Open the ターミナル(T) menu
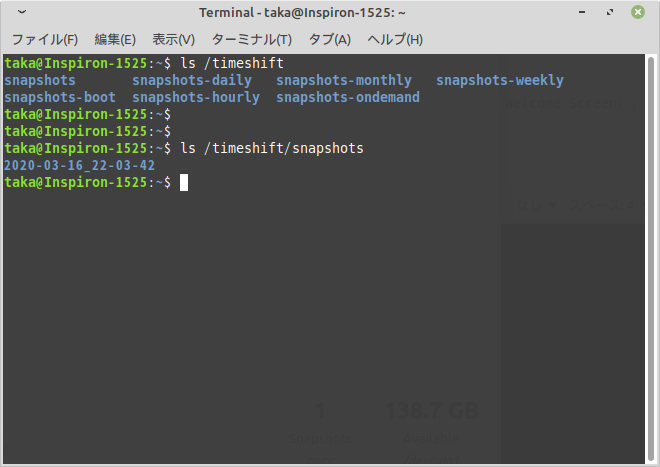 pos(252,40)
